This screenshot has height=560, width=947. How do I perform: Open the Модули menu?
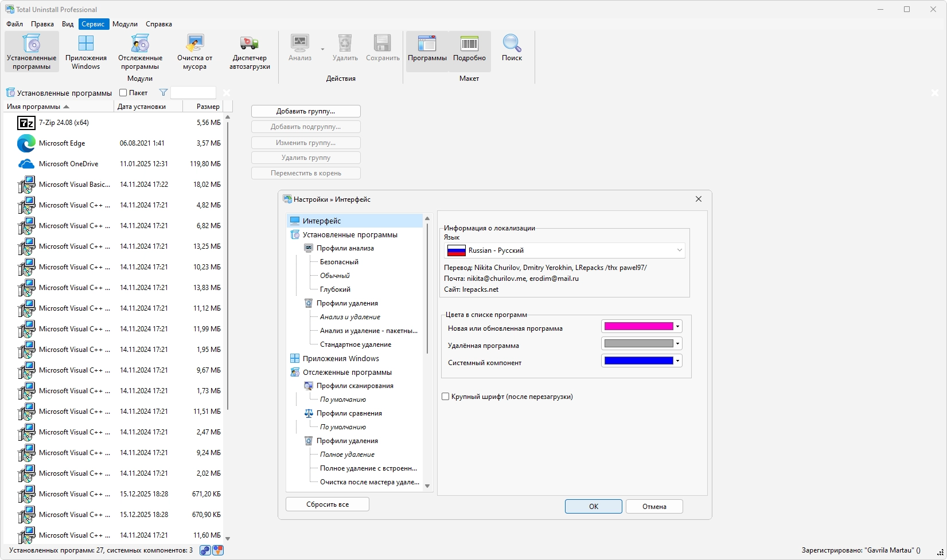(x=125, y=24)
